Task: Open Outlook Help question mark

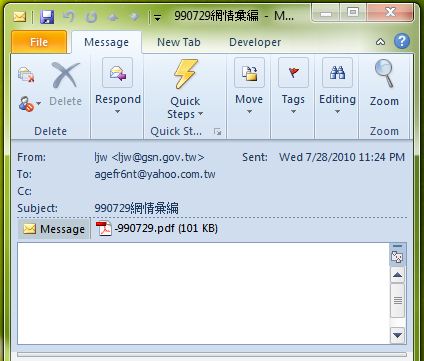Action: point(402,41)
